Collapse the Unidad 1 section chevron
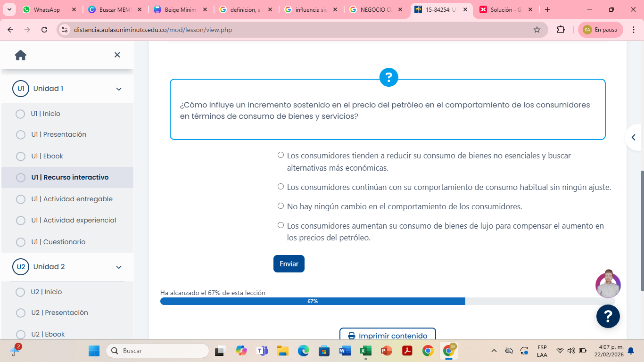The image size is (644, 362). pyautogui.click(x=119, y=89)
